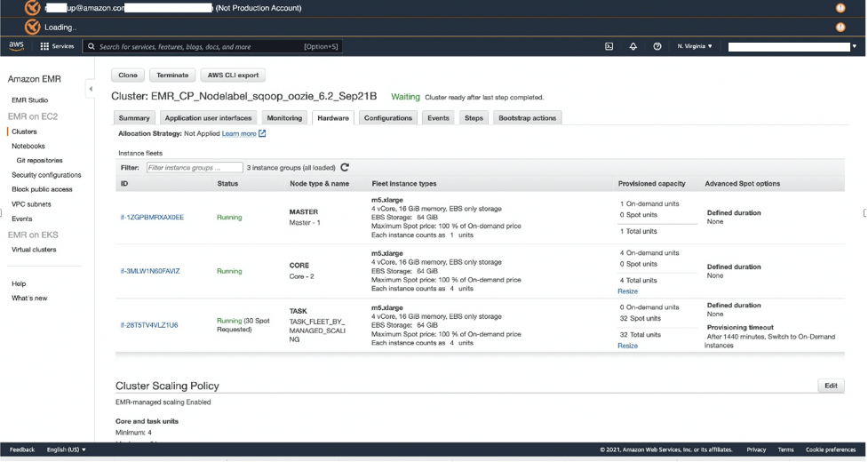868x462 pixels.
Task: Open Block public access in sidebar
Action: (42, 189)
